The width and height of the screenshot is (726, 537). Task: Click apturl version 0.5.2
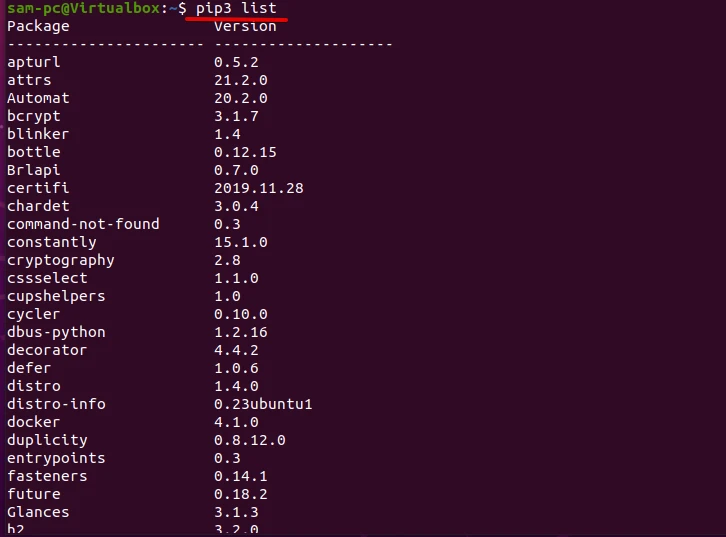(x=236, y=62)
